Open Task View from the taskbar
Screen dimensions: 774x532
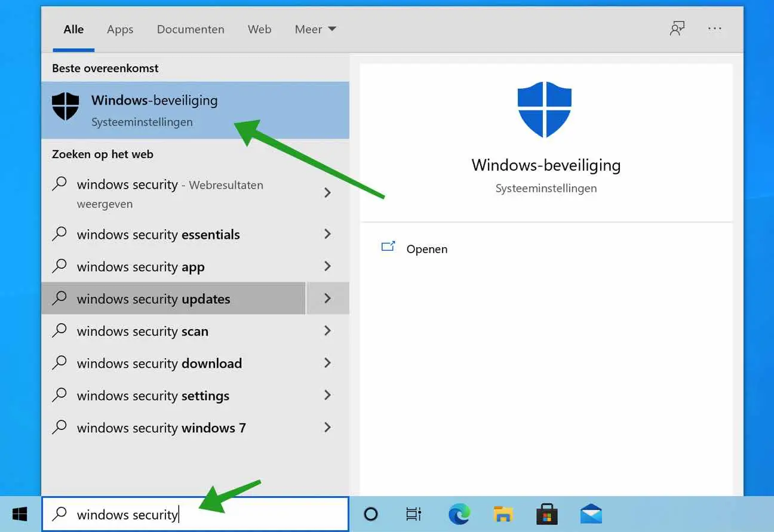[x=413, y=514]
